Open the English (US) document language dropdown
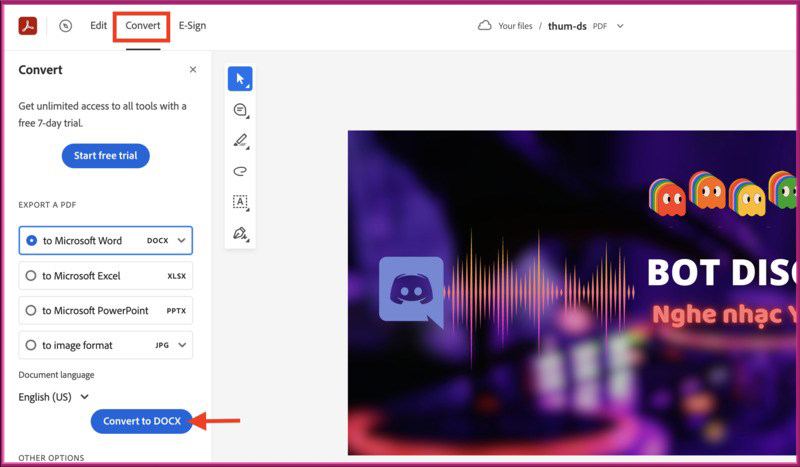800x467 pixels. (54, 397)
